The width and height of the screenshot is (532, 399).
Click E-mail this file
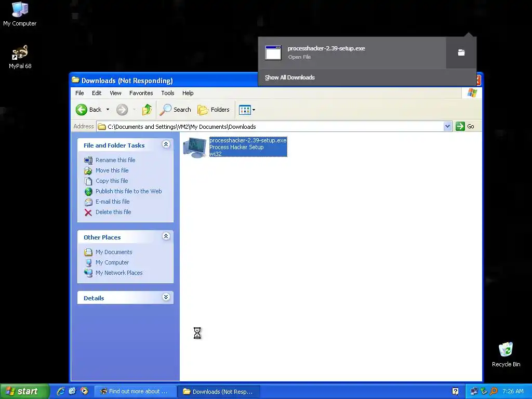[x=112, y=202]
